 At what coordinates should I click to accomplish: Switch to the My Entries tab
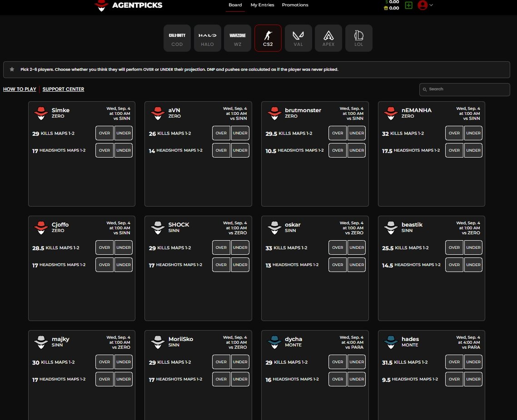(x=262, y=5)
